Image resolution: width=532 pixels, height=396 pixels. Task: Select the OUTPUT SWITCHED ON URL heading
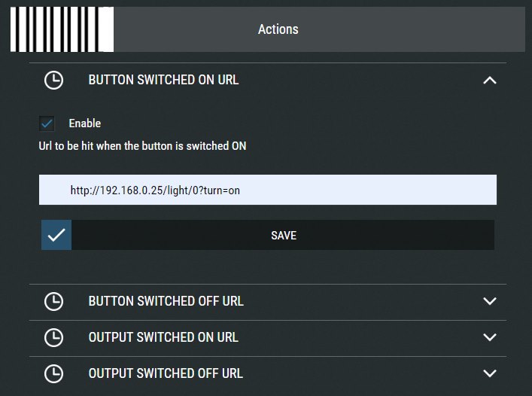[x=163, y=337]
